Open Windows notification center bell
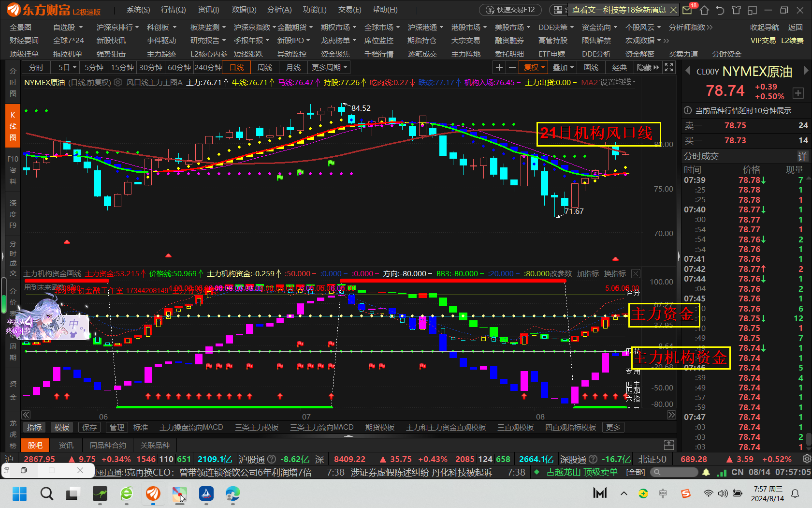The width and height of the screenshot is (812, 508). point(795,493)
